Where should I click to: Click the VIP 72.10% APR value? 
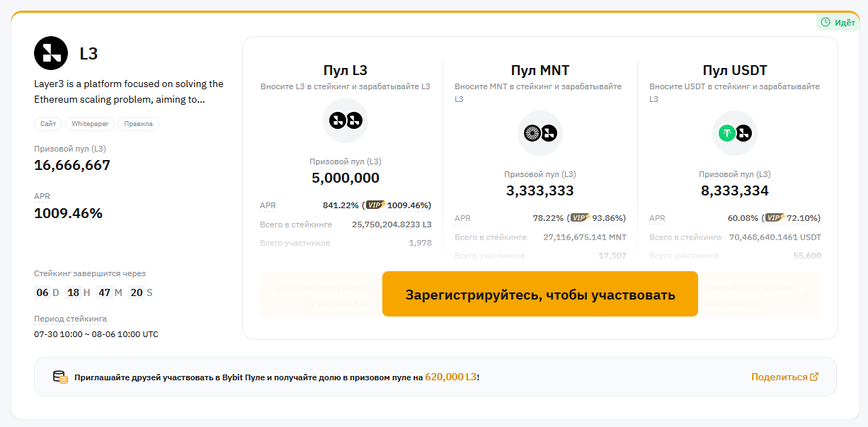point(802,218)
